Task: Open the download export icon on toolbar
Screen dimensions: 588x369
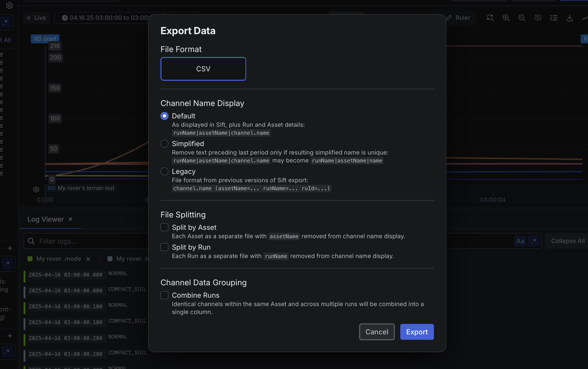Action: point(570,18)
